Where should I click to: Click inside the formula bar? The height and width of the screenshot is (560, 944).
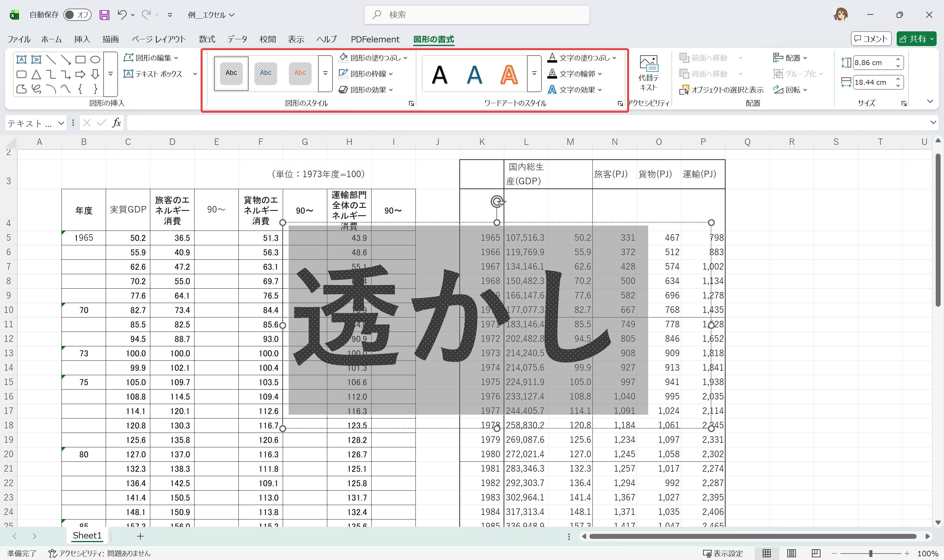[x=453, y=122]
